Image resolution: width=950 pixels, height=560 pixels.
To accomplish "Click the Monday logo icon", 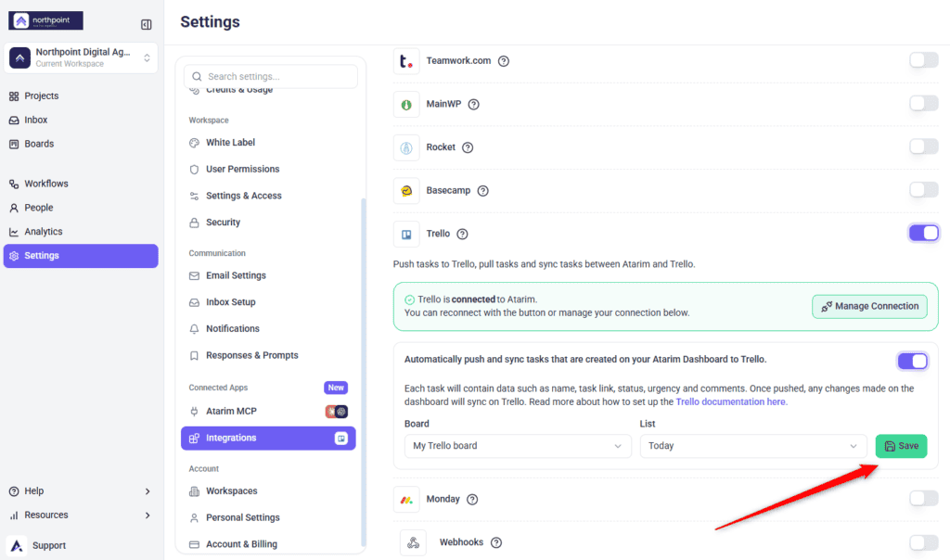I will [x=406, y=500].
